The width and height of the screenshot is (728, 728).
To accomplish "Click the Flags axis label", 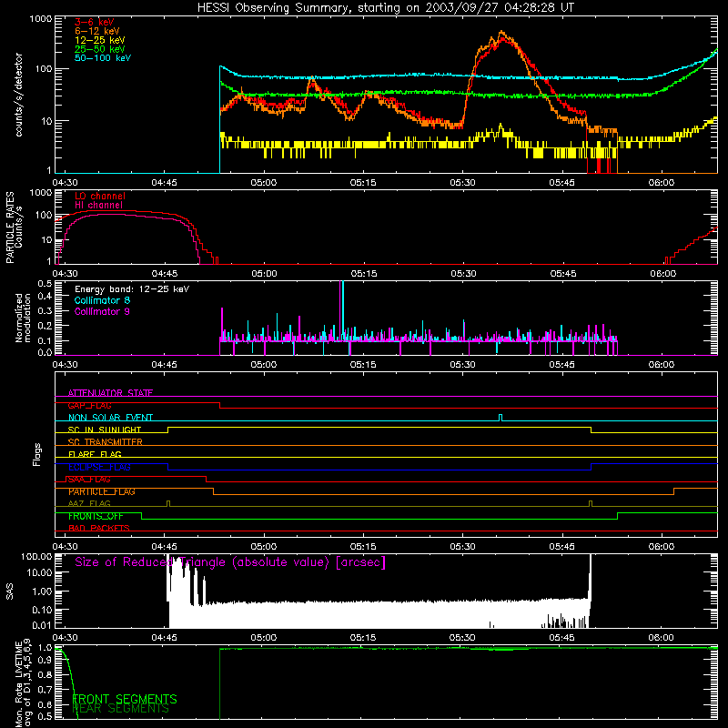I will click(36, 454).
